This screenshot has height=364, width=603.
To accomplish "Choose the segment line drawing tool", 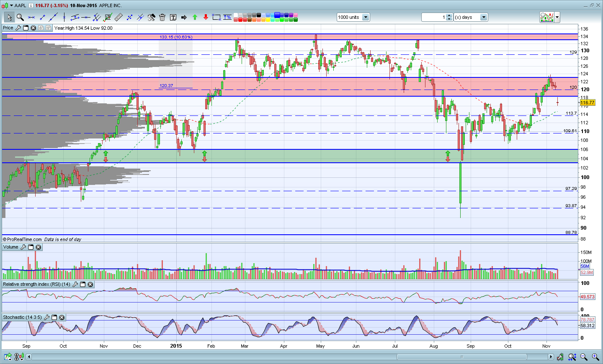I will tap(42, 17).
